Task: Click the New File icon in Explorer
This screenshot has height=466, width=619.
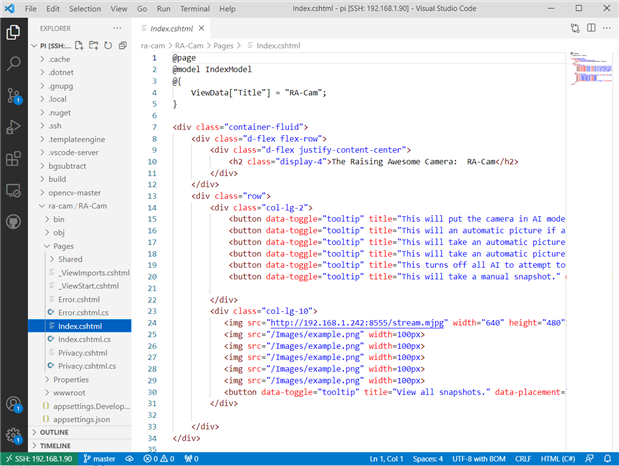Action: coord(81,44)
